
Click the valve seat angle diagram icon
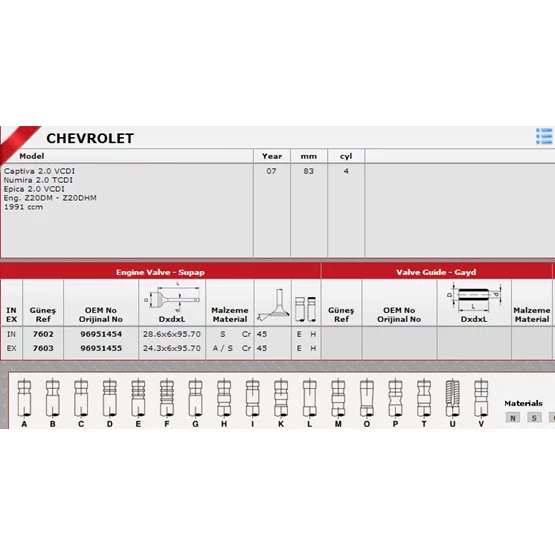(x=273, y=305)
